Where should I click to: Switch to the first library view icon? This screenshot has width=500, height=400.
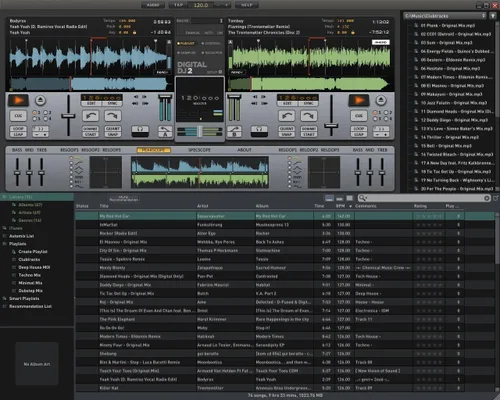329,198
